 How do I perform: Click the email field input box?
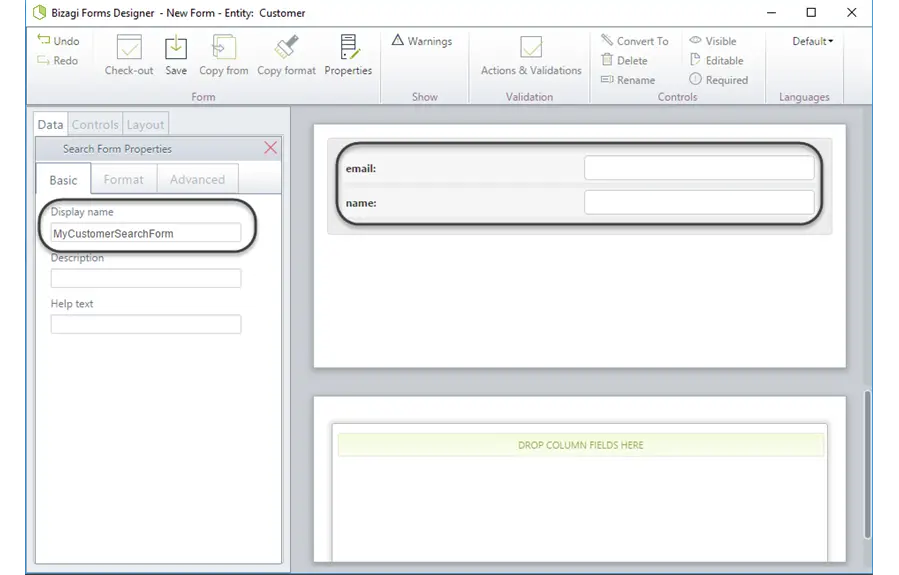(x=699, y=168)
